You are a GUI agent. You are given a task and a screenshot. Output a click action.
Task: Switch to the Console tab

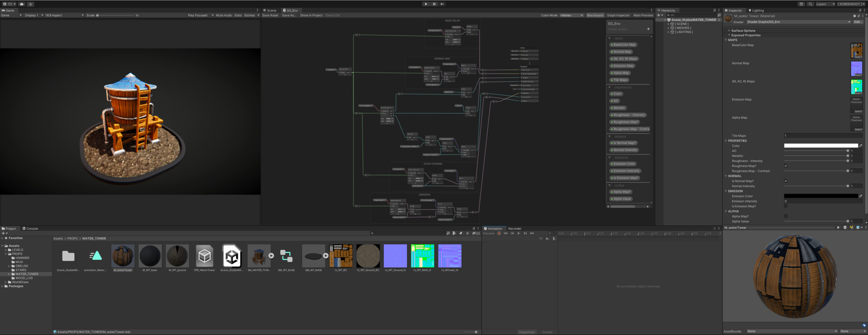31,228
